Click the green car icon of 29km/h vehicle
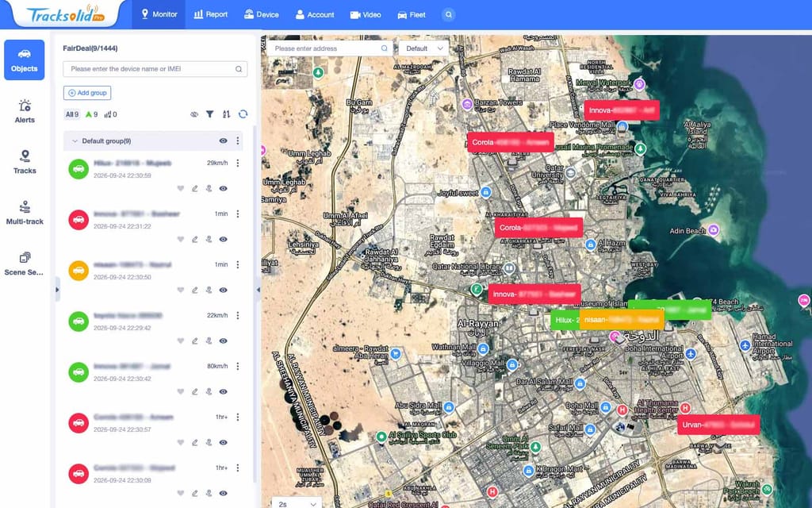This screenshot has height=508, width=812. coord(79,169)
